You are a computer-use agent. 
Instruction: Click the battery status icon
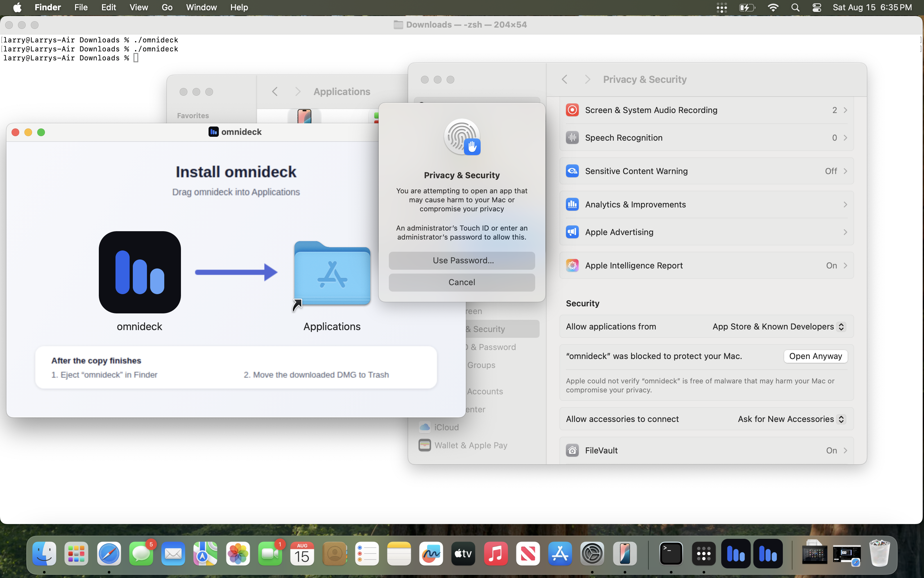tap(747, 7)
